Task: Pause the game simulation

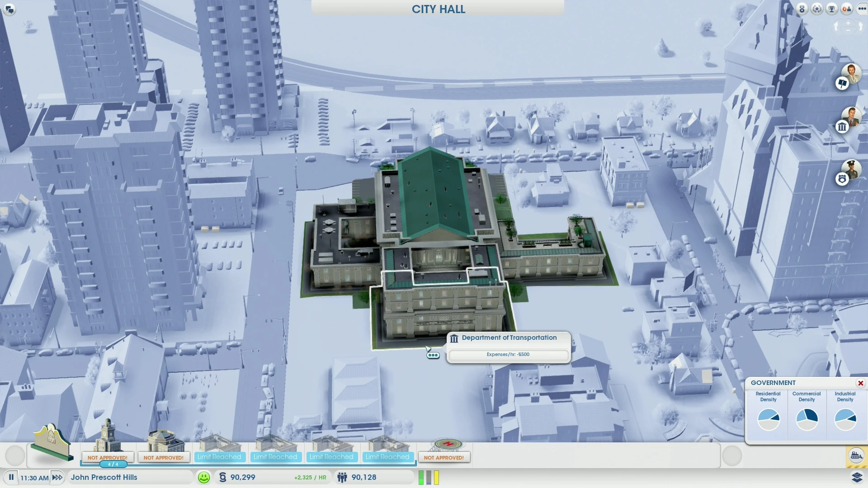Action: 11,477
